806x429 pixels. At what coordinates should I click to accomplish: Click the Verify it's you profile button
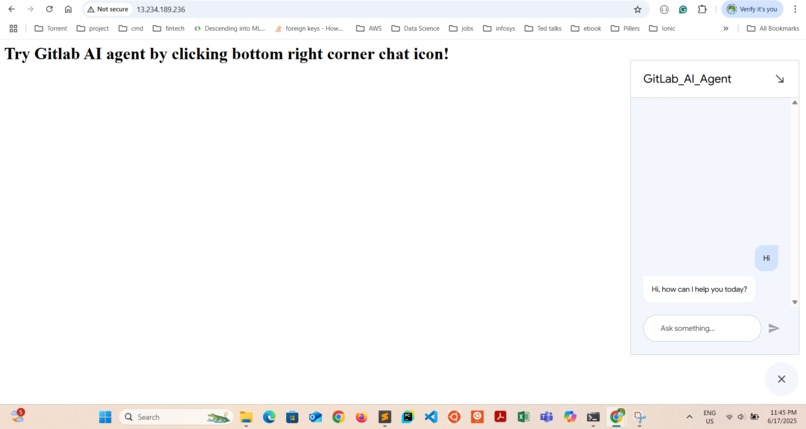[x=752, y=9]
